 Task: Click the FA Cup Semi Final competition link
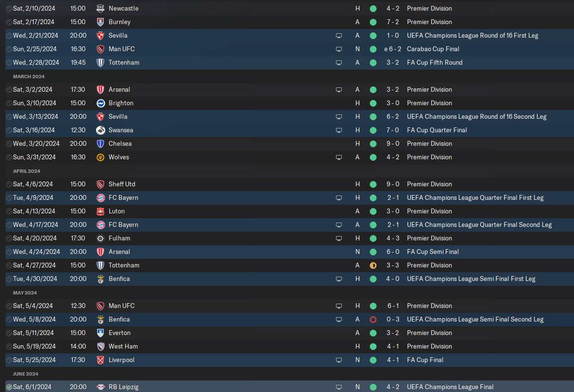pos(433,252)
